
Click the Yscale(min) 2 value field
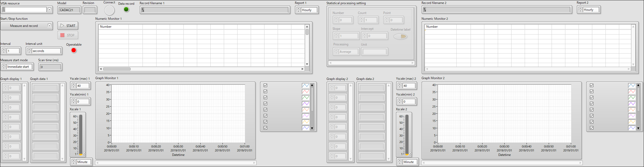point(409,102)
